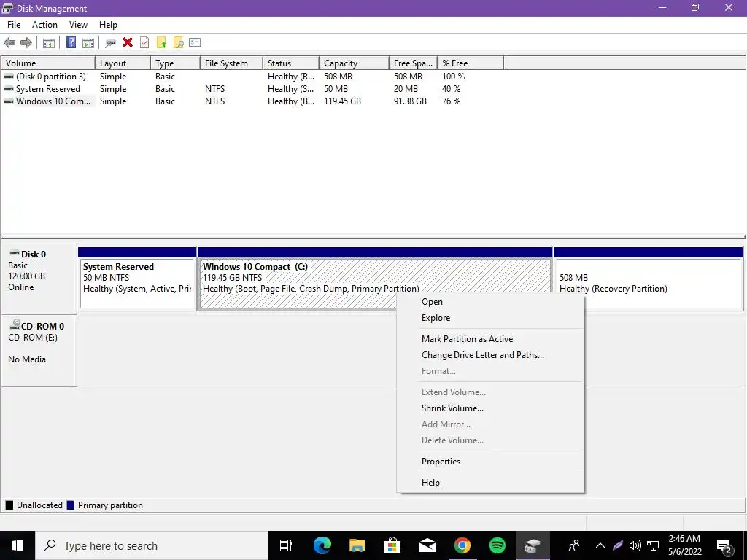Open the Mail app from the taskbar
Image resolution: width=747 pixels, height=560 pixels.
427,545
